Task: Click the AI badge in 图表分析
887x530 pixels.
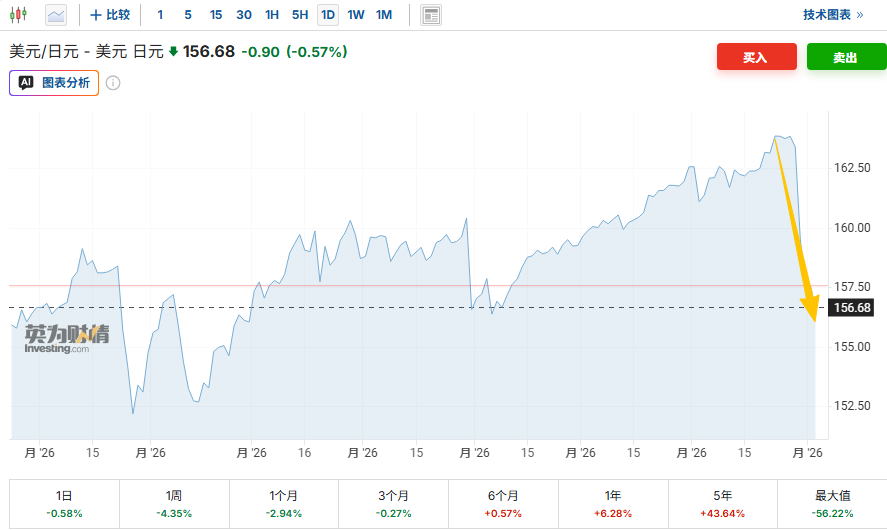Action: click(x=26, y=83)
